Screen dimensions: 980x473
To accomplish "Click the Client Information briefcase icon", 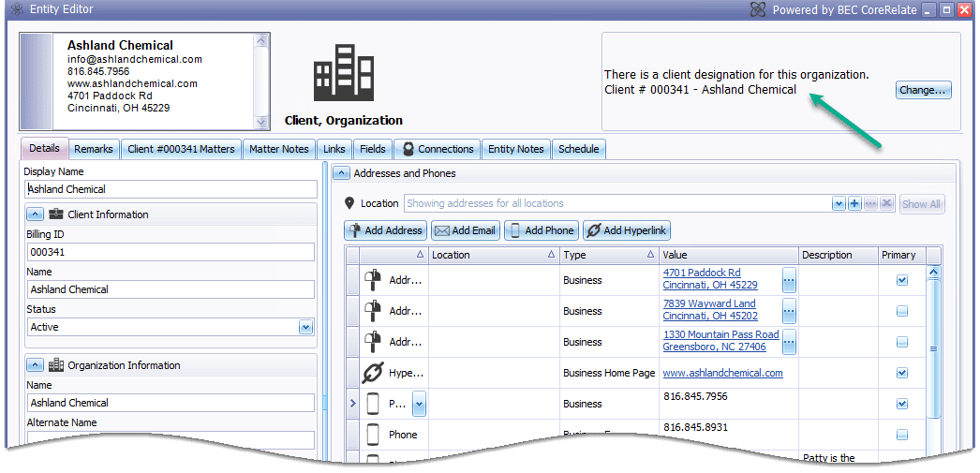I will pos(56,214).
